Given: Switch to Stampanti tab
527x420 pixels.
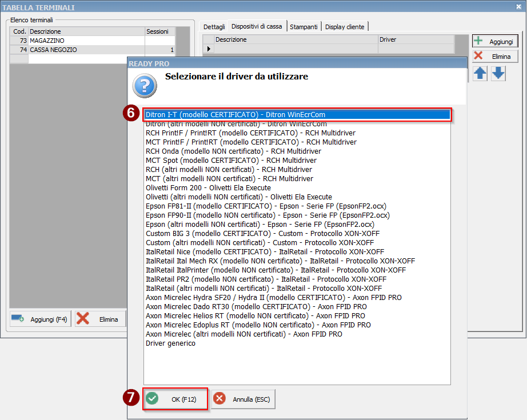Looking at the screenshot, I should click(x=304, y=27).
